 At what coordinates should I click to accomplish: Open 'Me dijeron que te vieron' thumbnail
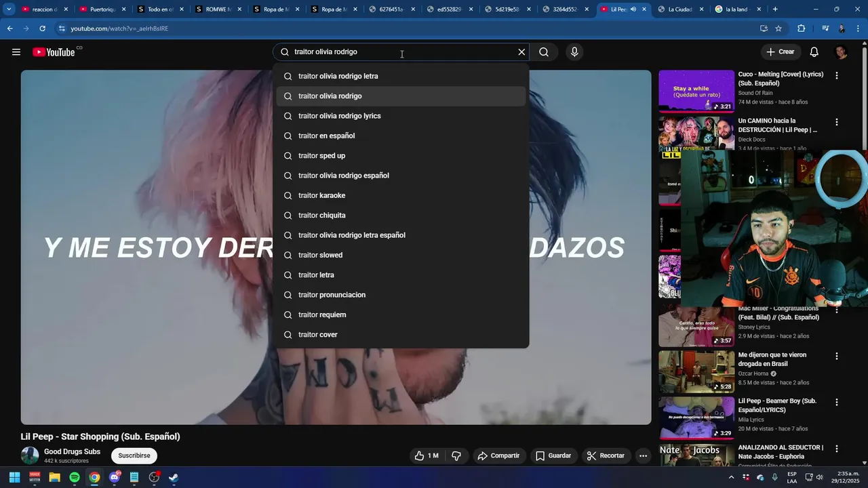tap(696, 371)
